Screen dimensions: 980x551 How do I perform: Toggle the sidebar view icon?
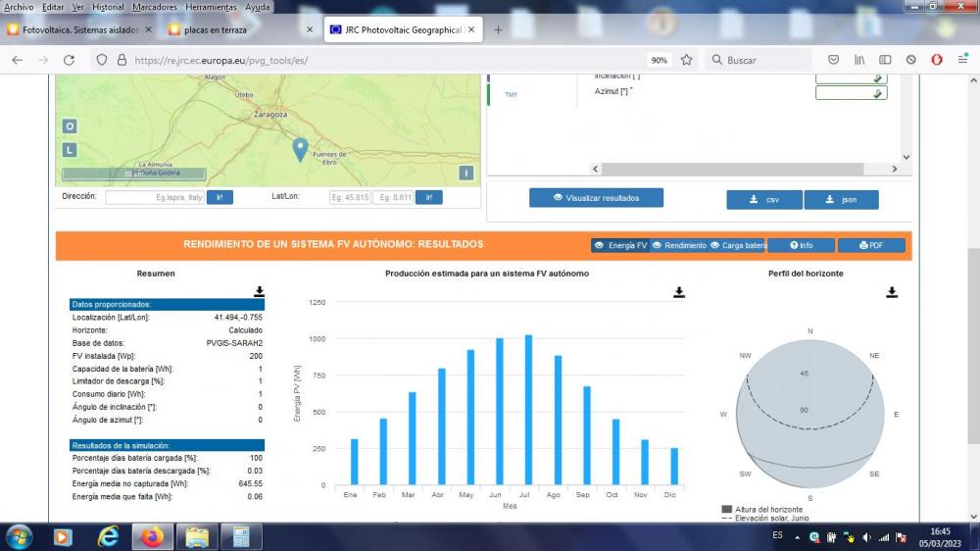pyautogui.click(x=885, y=60)
